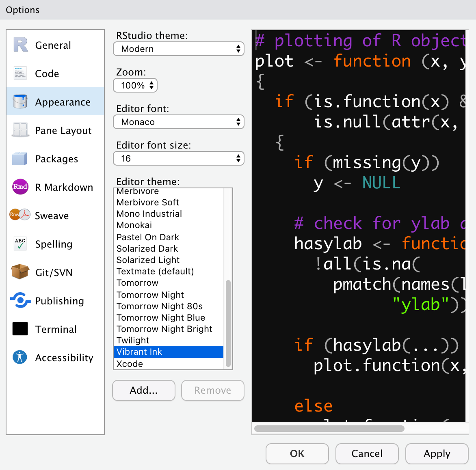Viewport: 476px width, 470px height.
Task: Select the Publishing settings category
Action: coord(55,300)
